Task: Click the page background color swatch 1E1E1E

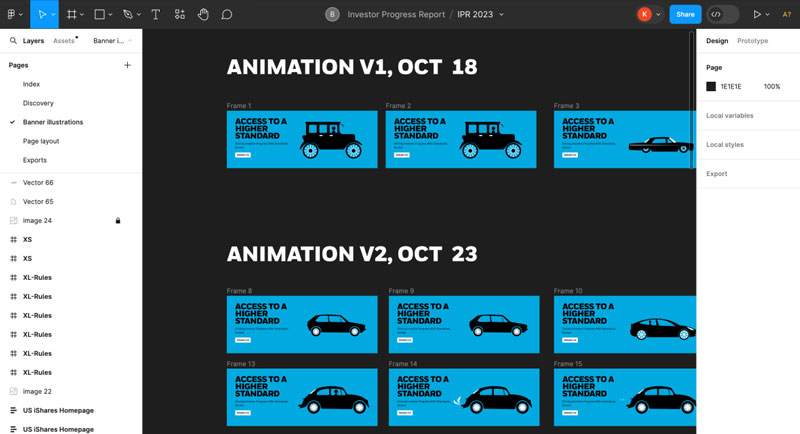Action: click(x=711, y=87)
